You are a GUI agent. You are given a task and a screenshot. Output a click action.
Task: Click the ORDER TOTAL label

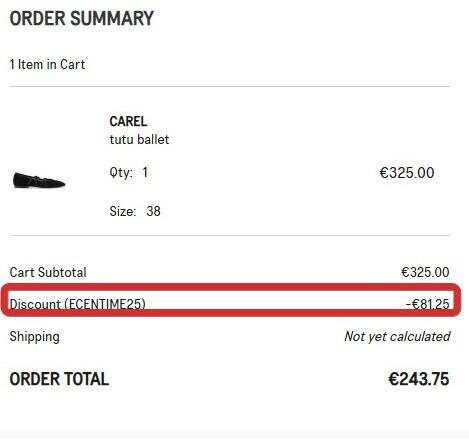59,379
